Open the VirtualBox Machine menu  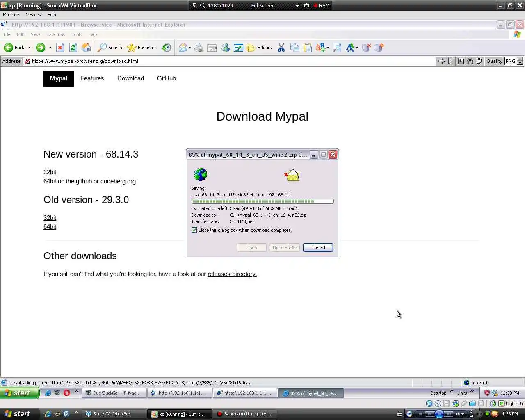tap(11, 15)
